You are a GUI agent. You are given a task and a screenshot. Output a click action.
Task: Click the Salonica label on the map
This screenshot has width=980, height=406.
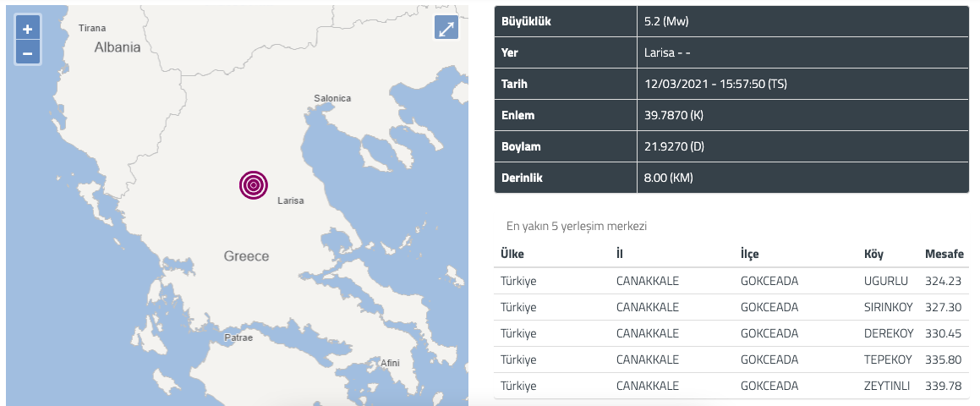point(332,98)
